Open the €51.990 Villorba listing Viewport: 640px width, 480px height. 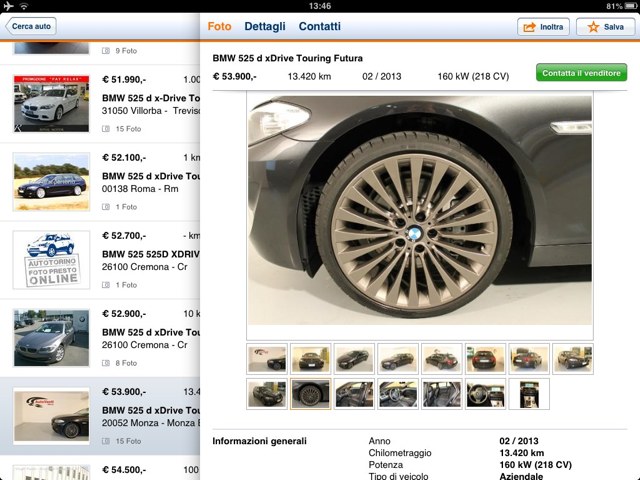tap(150, 105)
